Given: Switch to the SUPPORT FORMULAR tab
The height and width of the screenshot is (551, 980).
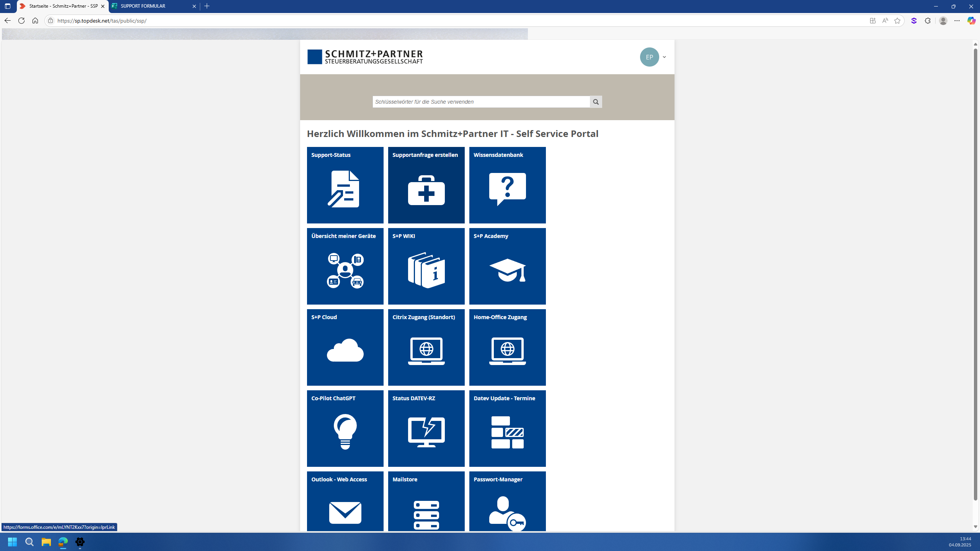Looking at the screenshot, I should coord(153,6).
